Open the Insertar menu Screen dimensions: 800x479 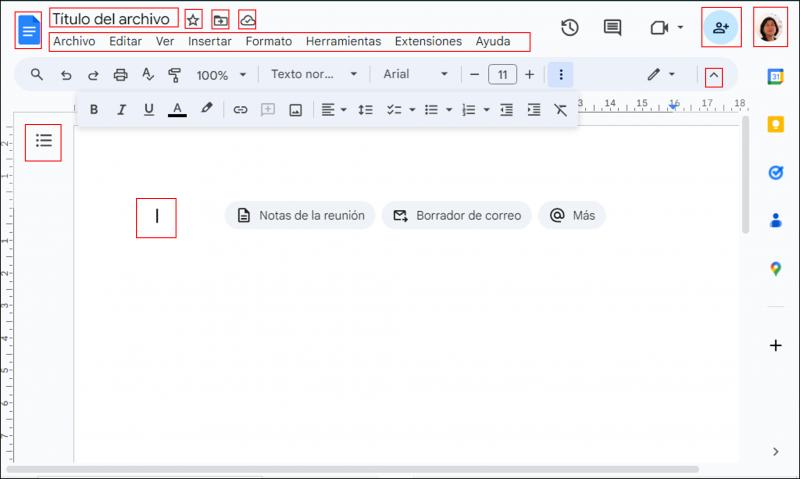click(x=210, y=41)
